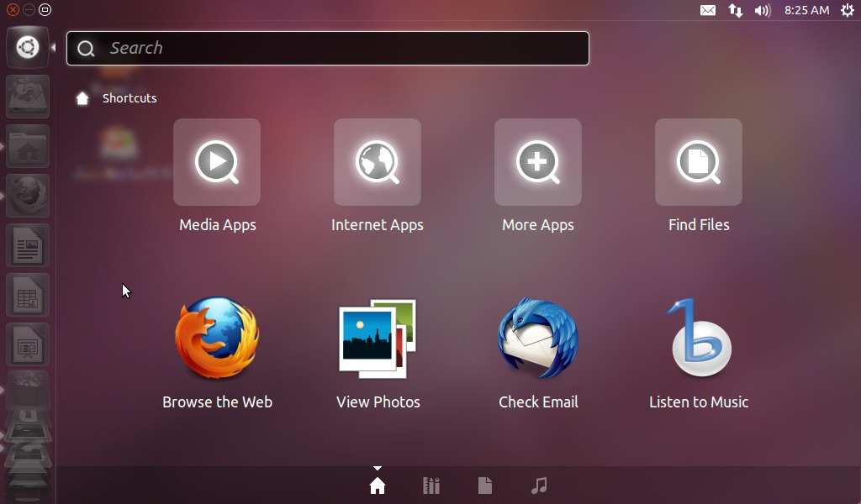Switch to the Home lens tab

(378, 486)
